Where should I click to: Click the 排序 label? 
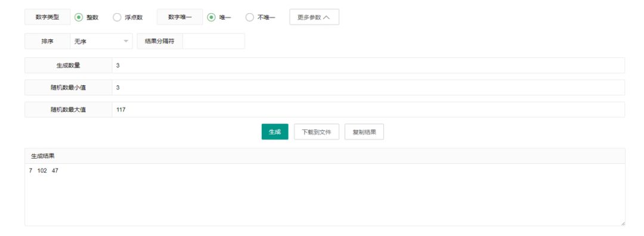click(x=47, y=41)
